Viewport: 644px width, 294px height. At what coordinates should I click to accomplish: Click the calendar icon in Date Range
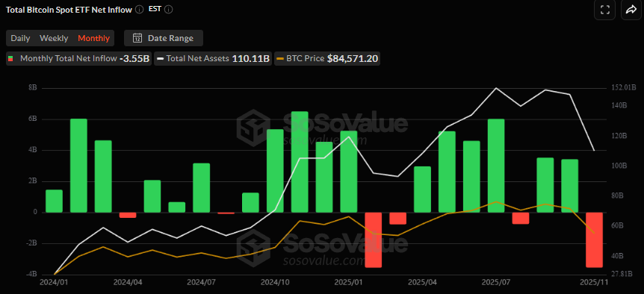pos(137,38)
